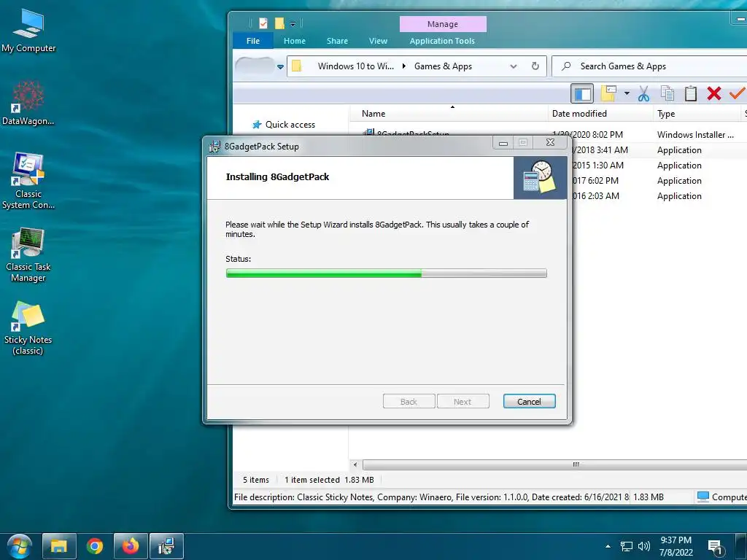Screen dimensions: 747x560
Task: Click Windows Installer type cell in first row
Action: [x=695, y=135]
